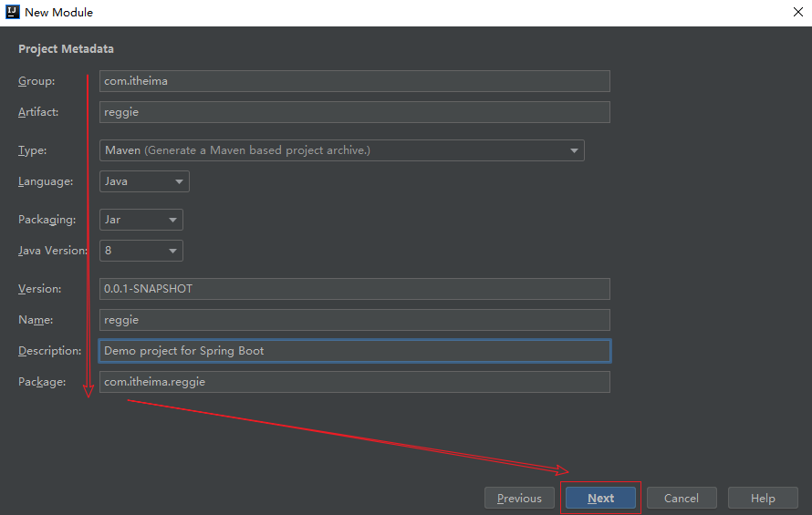Click the Packaging dropdown arrow icon

(x=172, y=220)
